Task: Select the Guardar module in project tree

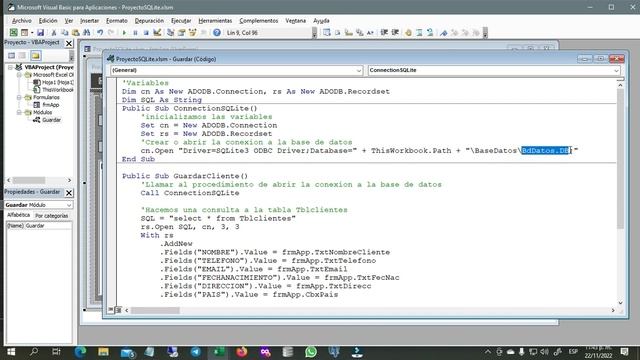Action: pyautogui.click(x=47, y=120)
